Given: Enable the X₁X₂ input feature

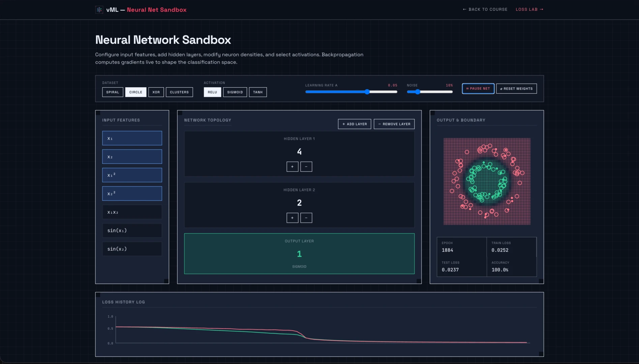Looking at the screenshot, I should click(x=132, y=212).
